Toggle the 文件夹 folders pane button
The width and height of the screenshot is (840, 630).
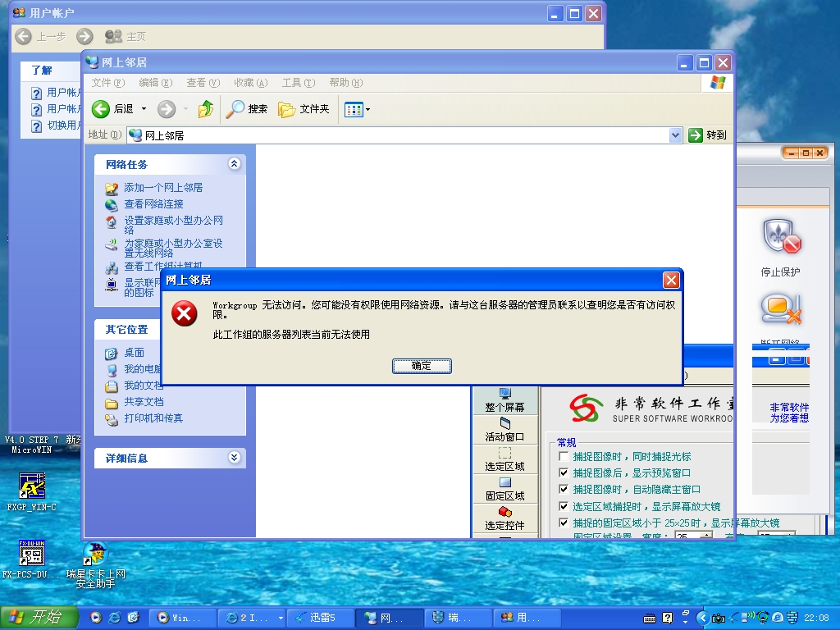click(x=304, y=109)
